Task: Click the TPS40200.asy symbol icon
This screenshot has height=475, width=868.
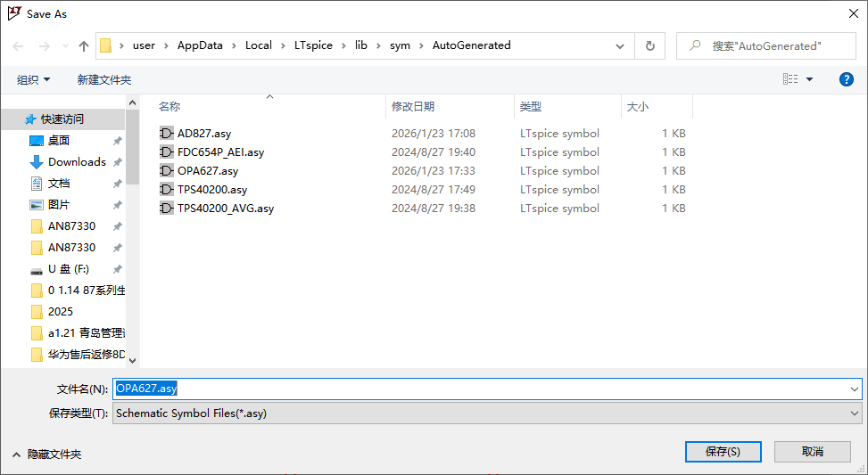Action: pos(167,190)
